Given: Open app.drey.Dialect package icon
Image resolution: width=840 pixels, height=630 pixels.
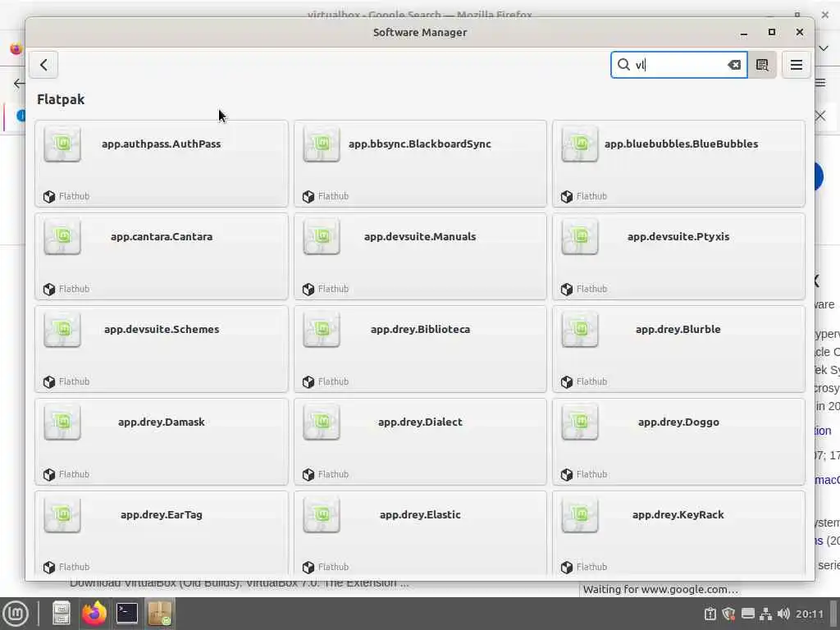Looking at the screenshot, I should 322,422.
